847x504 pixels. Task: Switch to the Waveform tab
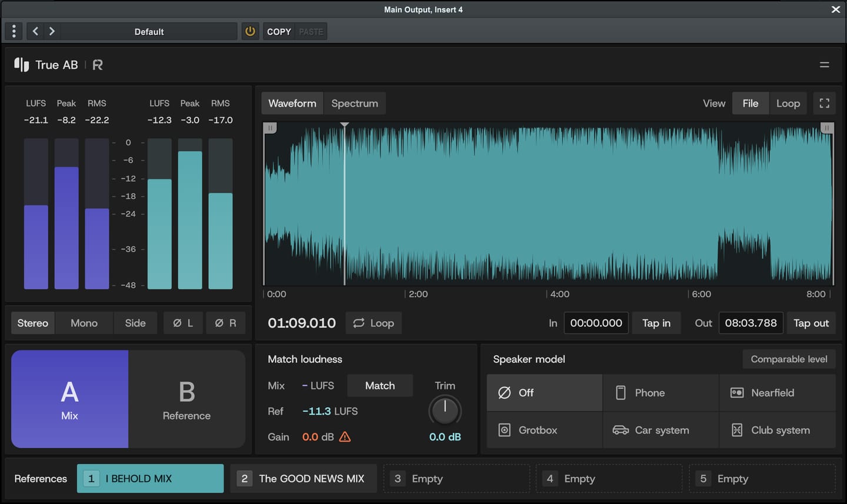pyautogui.click(x=292, y=104)
